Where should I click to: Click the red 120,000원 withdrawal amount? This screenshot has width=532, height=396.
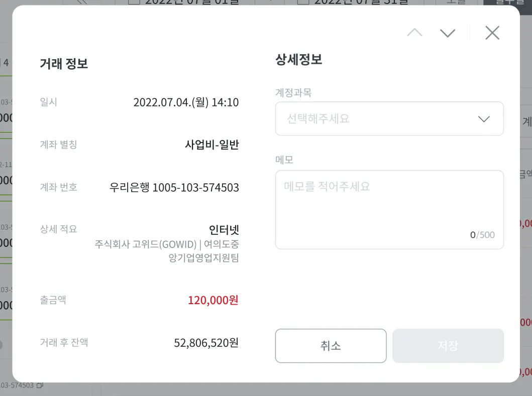[x=213, y=301]
